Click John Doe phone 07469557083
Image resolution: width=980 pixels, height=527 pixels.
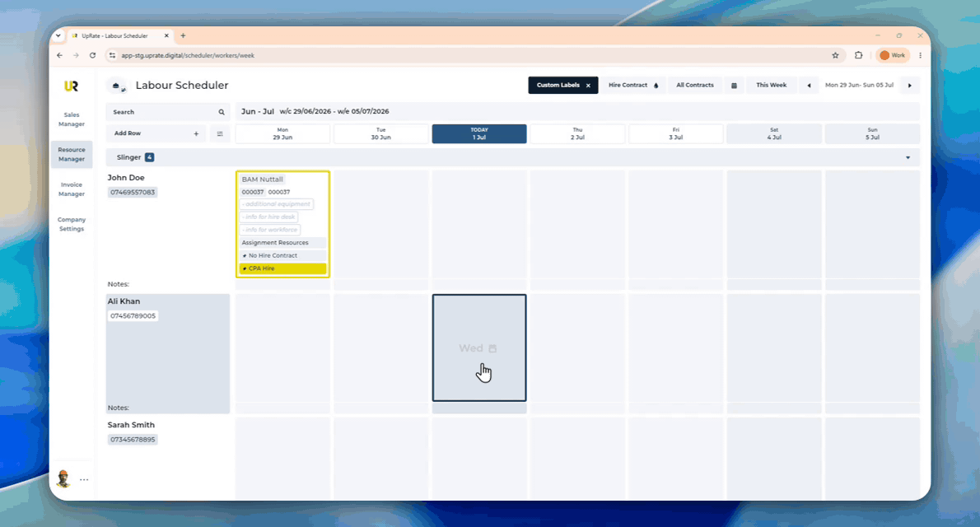(x=133, y=192)
